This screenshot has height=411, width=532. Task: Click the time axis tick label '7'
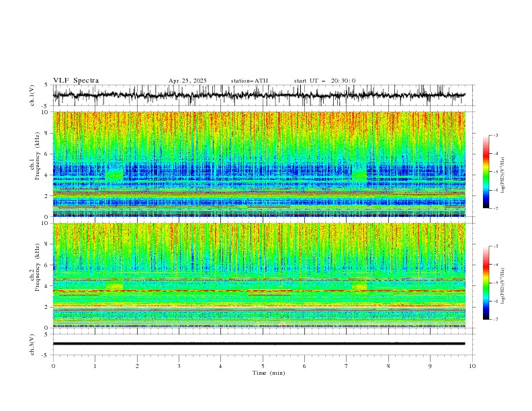pos(347,366)
